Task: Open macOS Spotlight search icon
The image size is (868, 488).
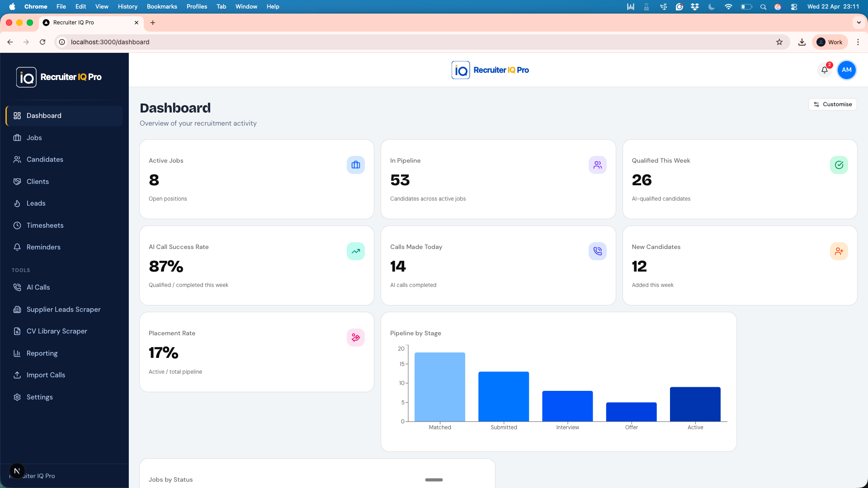Action: tap(763, 7)
